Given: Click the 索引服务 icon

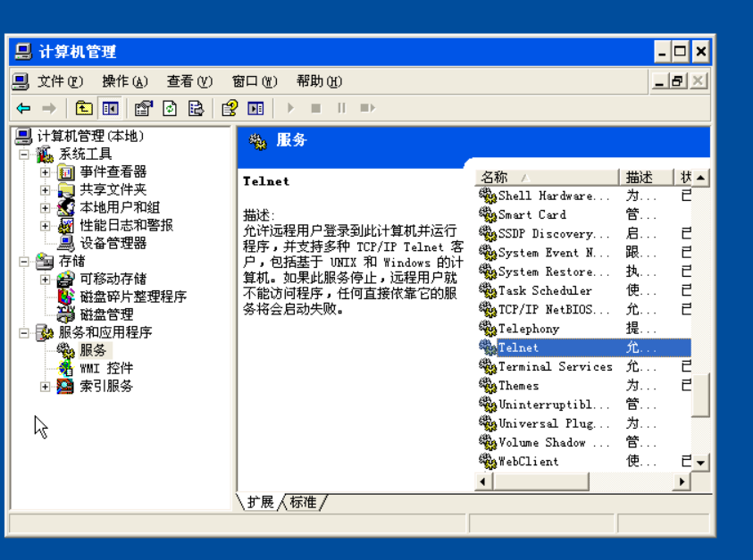Looking at the screenshot, I should (x=66, y=386).
